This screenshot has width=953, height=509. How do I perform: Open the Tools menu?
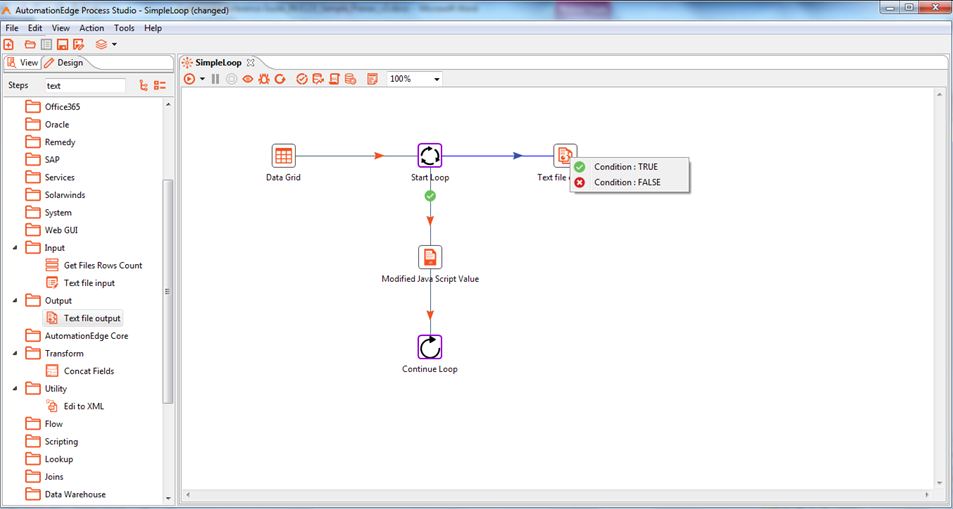[x=125, y=28]
